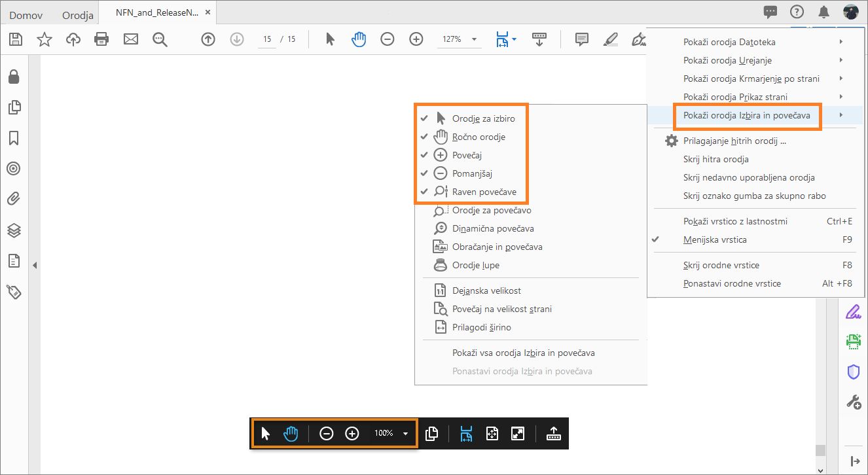This screenshot has width=868, height=475.
Task: Open the attachments paperclip panel
Action: [14, 199]
